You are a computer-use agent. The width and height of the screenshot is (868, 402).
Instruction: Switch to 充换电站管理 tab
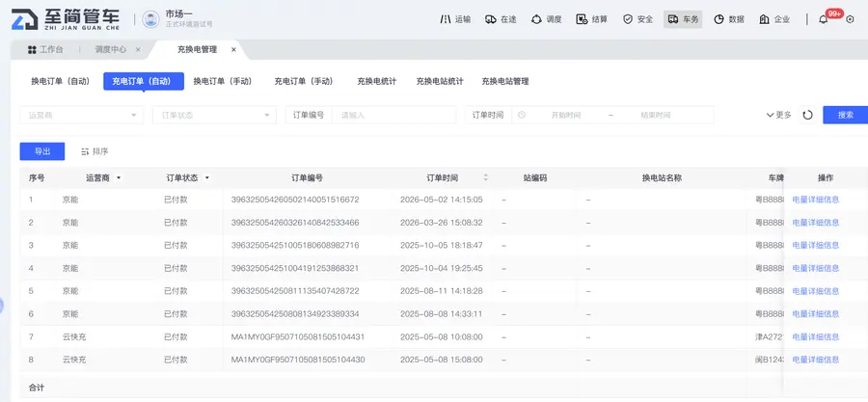coord(504,81)
